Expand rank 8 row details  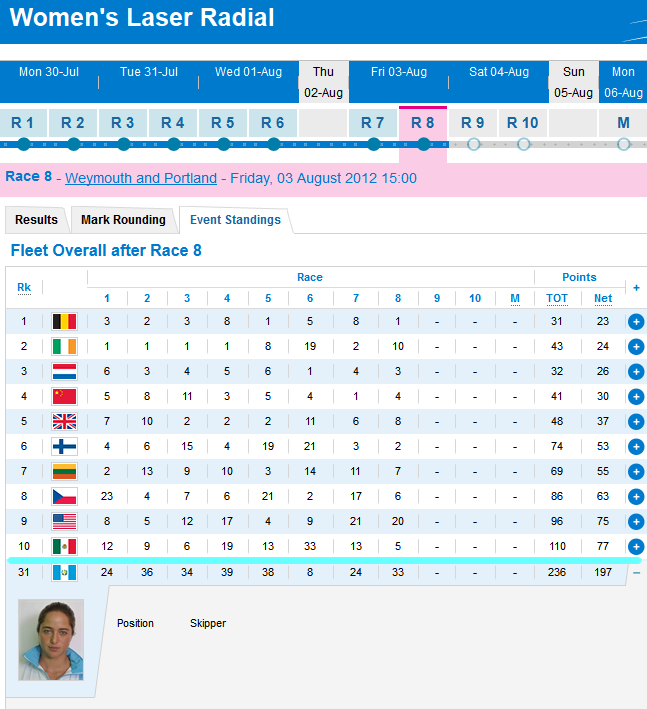pyautogui.click(x=636, y=496)
